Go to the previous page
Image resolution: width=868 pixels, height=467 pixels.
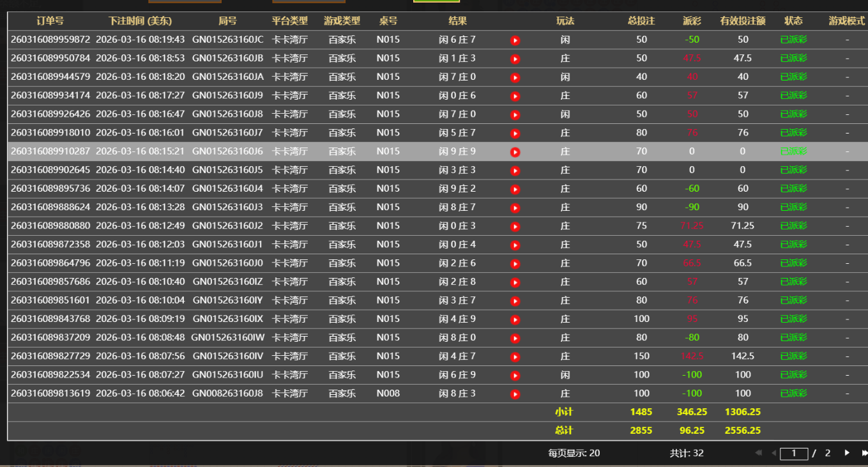(773, 453)
